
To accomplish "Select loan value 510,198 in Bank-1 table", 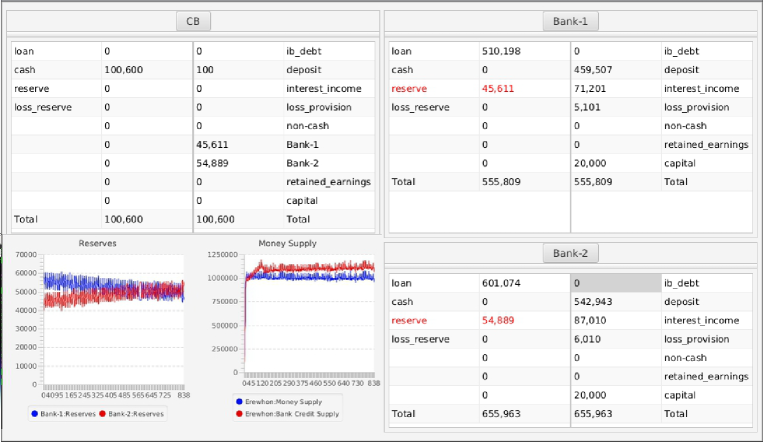I will pos(500,50).
